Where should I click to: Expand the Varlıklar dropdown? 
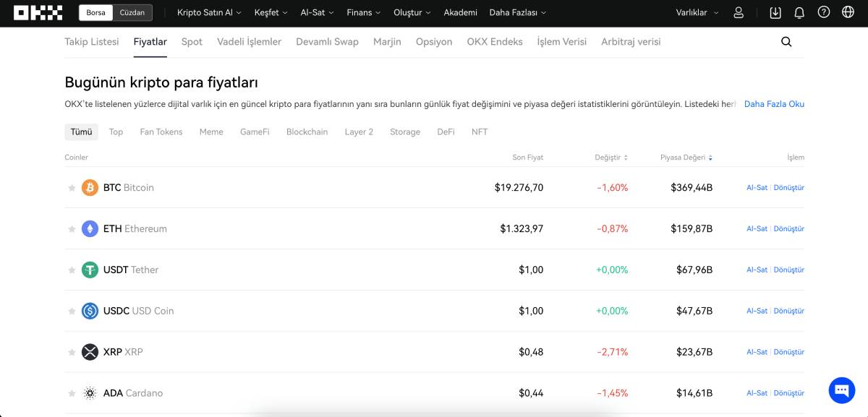[x=697, y=12]
